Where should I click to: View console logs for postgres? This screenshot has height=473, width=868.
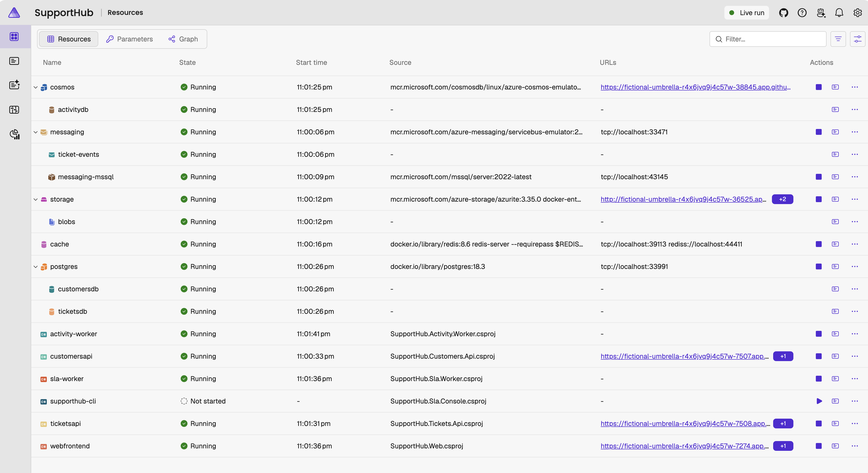(x=835, y=266)
